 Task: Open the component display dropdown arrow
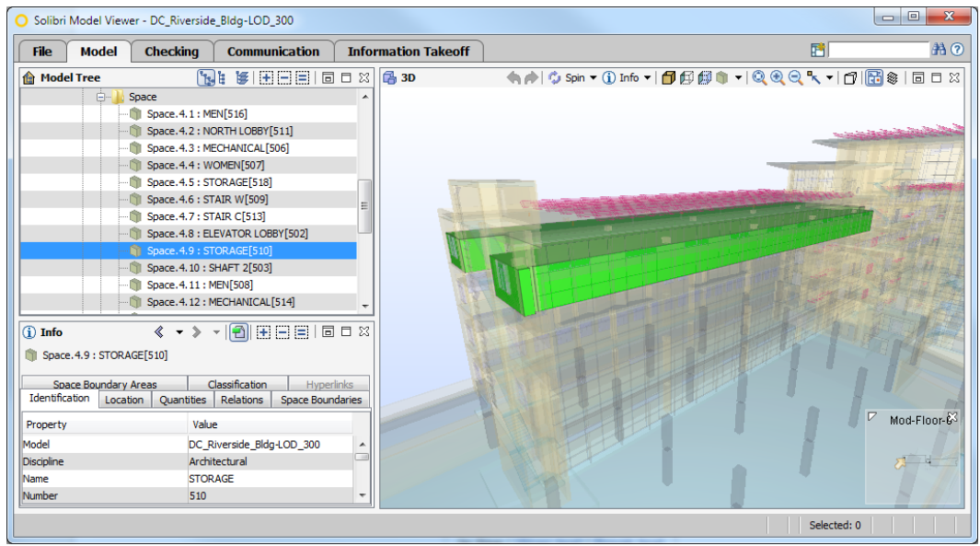click(x=738, y=78)
